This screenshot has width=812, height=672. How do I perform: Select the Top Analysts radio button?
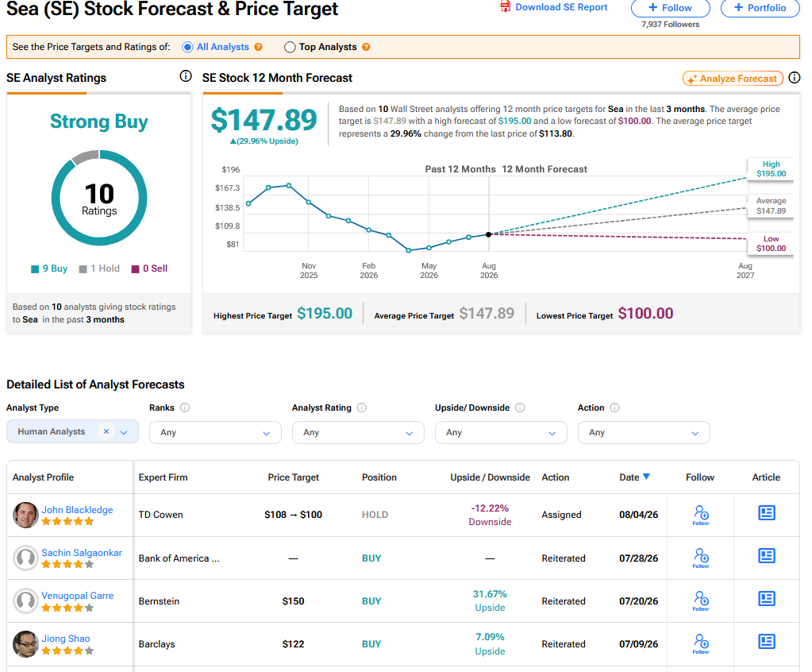(290, 47)
